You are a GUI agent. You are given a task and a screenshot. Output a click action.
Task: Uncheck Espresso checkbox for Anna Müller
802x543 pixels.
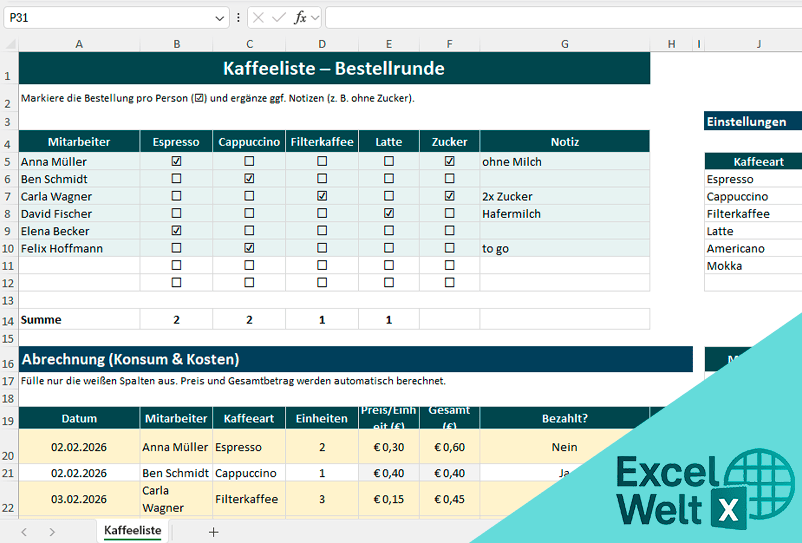[177, 161]
